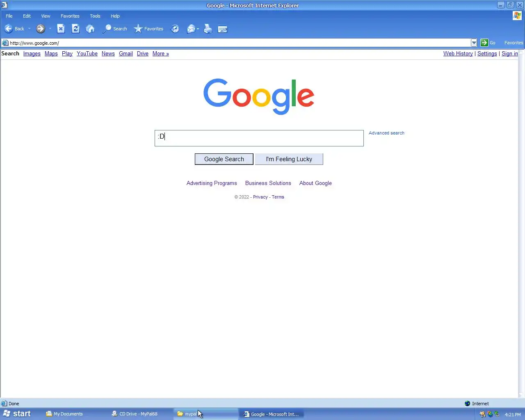The height and width of the screenshot is (420, 525).
Task: Open the Images link
Action: point(32,54)
